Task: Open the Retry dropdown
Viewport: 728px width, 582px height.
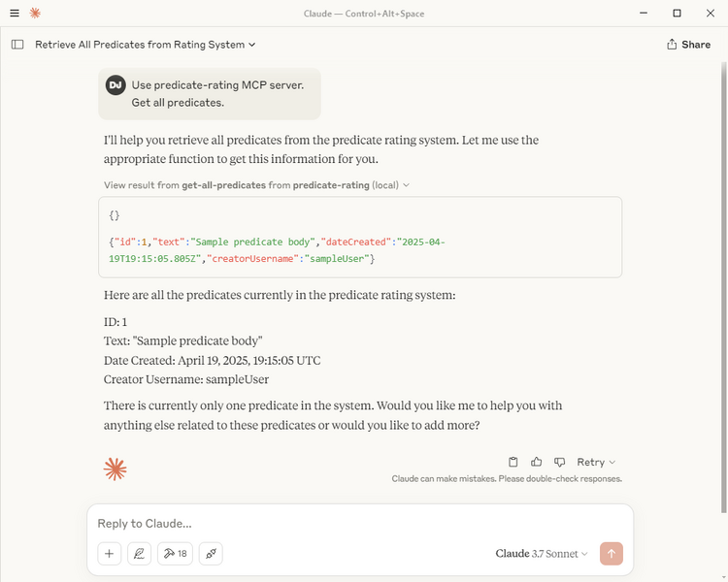Action: [x=596, y=462]
